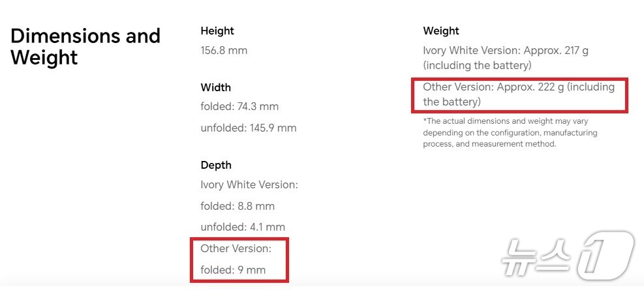Click the Dimensions and Weight heading
The image size is (644, 290).
pyautogui.click(x=85, y=46)
